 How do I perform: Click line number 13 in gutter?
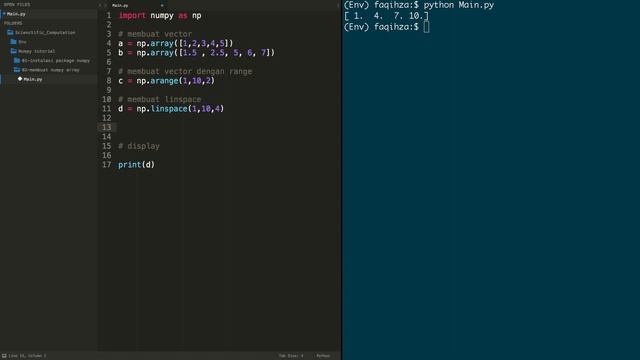click(107, 127)
